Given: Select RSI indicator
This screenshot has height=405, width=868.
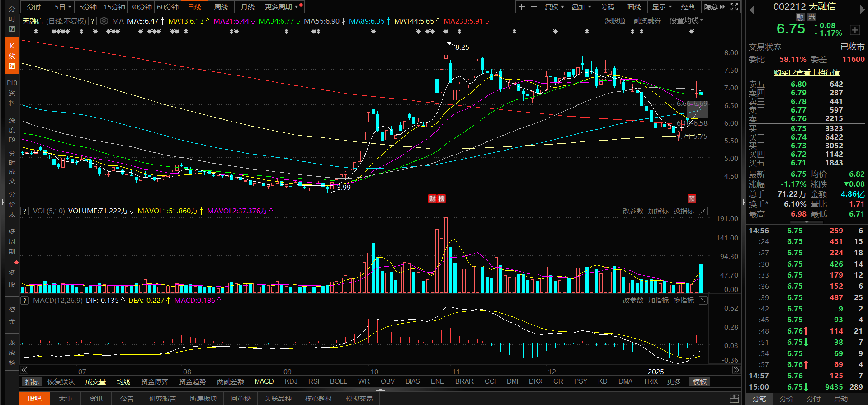Looking at the screenshot, I should click(314, 382).
